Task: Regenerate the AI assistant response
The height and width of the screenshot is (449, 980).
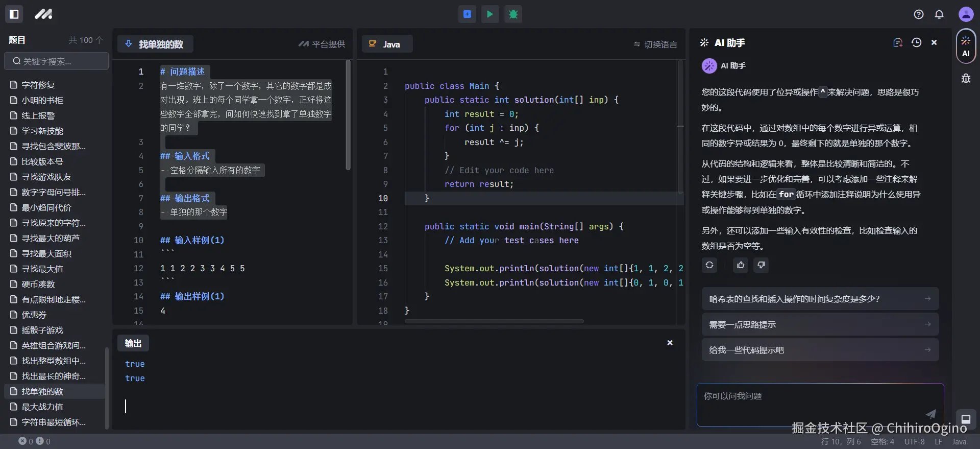Action: pyautogui.click(x=709, y=265)
